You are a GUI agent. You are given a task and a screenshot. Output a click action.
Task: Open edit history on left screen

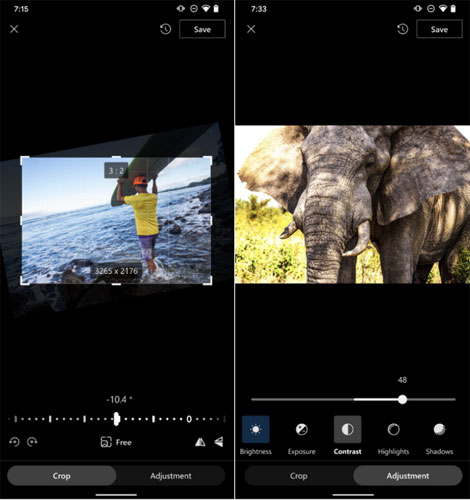point(166,29)
